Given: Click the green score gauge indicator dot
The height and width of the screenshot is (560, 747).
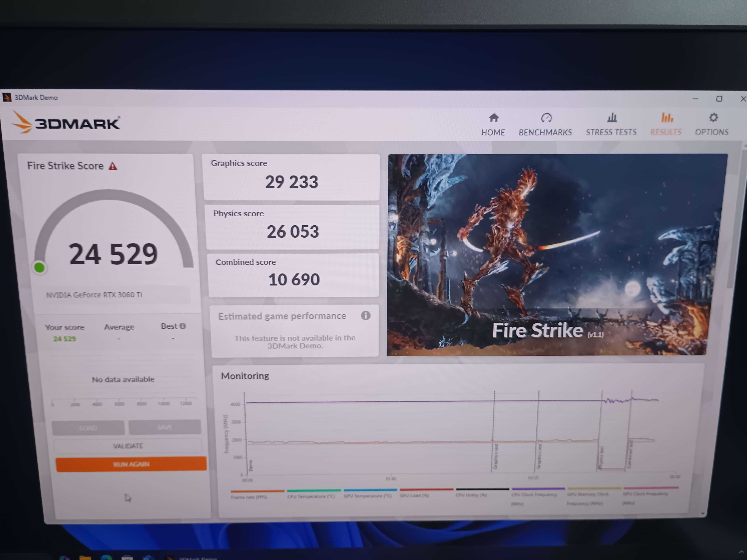Looking at the screenshot, I should 40,268.
